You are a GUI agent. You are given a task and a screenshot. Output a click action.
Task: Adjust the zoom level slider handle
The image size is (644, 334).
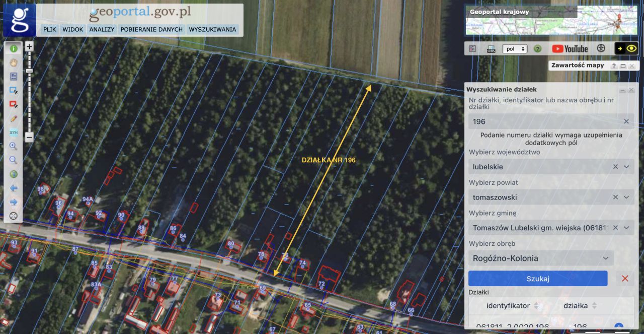click(29, 71)
